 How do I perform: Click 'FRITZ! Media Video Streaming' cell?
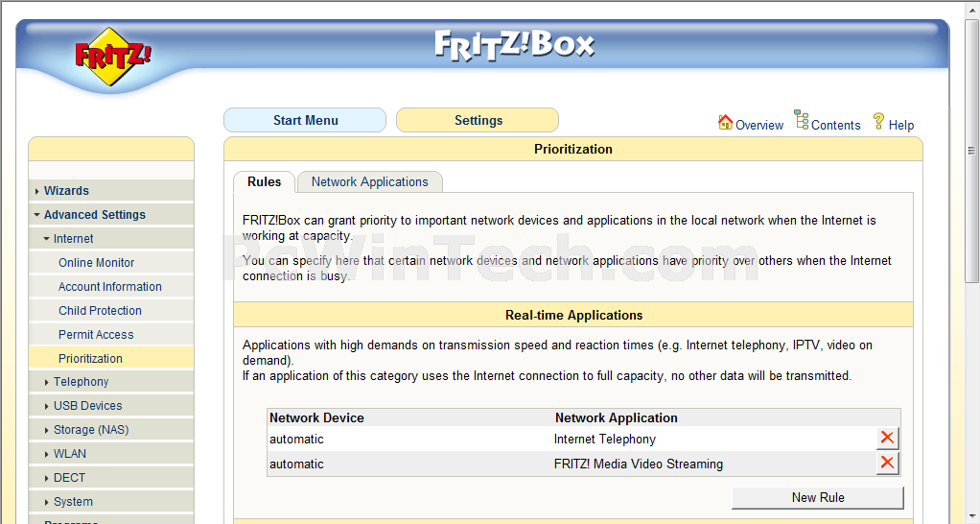pyautogui.click(x=638, y=464)
